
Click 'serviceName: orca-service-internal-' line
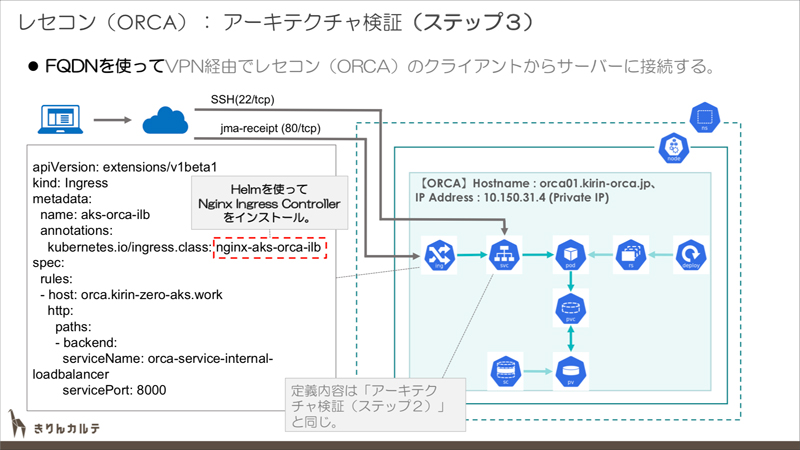[x=168, y=359]
